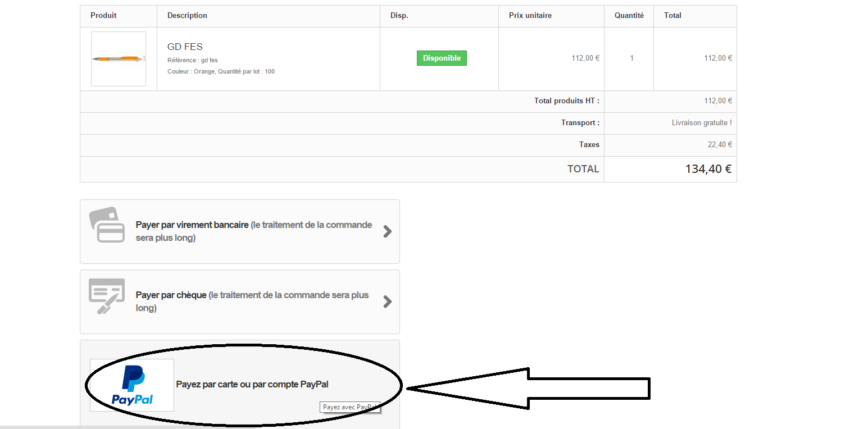This screenshot has height=429, width=868.
Task: Click the chevron on the virement bancaire row
Action: click(x=387, y=231)
